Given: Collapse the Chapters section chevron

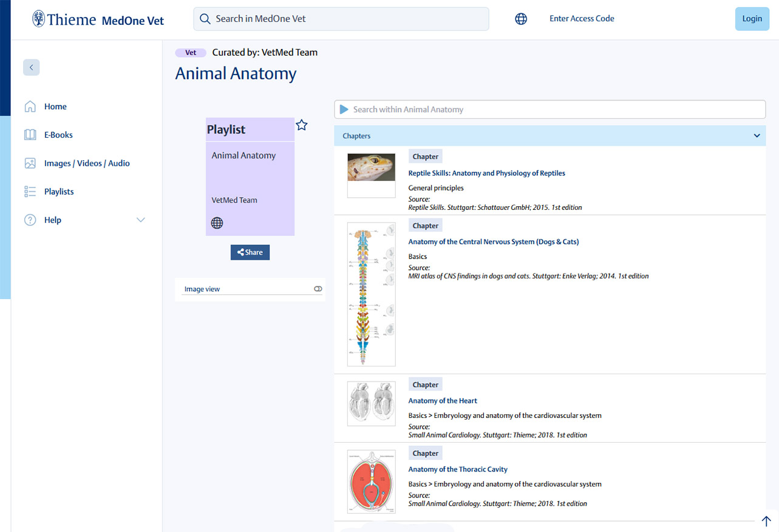Looking at the screenshot, I should coord(757,136).
